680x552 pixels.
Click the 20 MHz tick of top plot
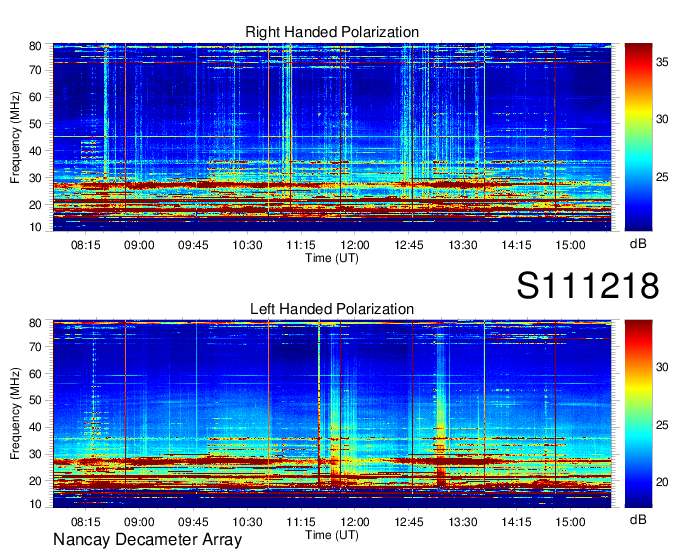[35, 205]
